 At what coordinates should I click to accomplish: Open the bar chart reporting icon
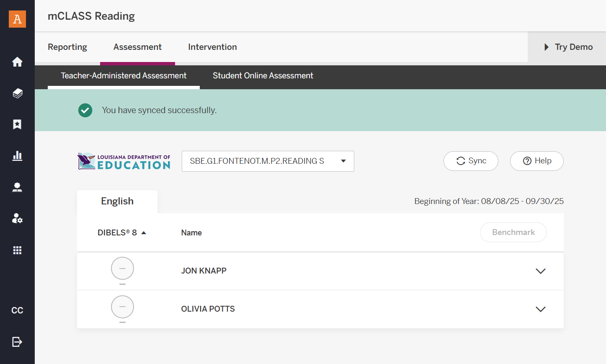click(17, 156)
